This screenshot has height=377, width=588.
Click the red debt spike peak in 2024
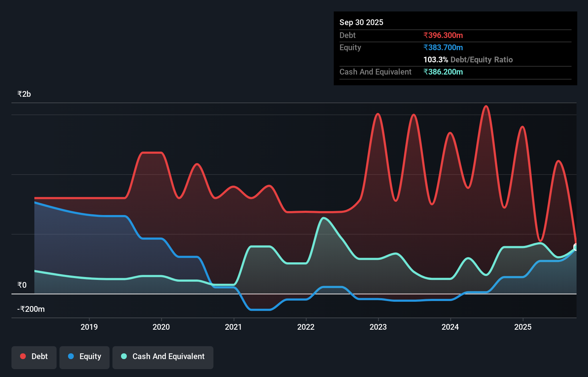486,106
